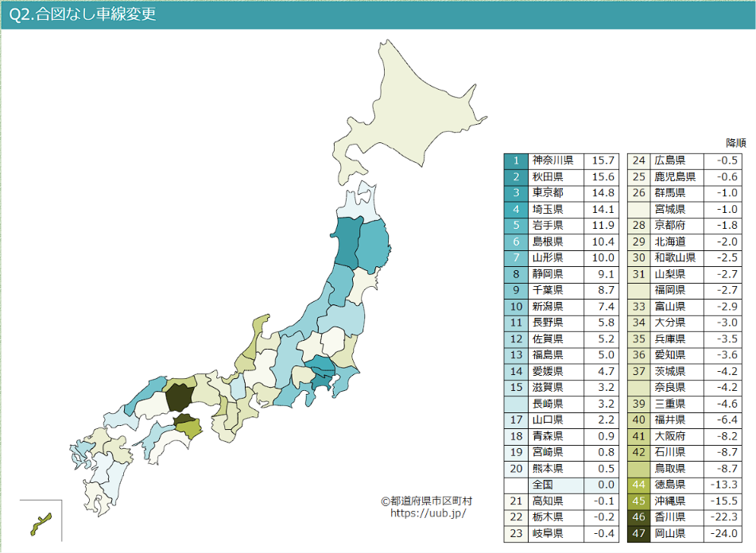Open the https://uub.jp/ link

tap(428, 513)
